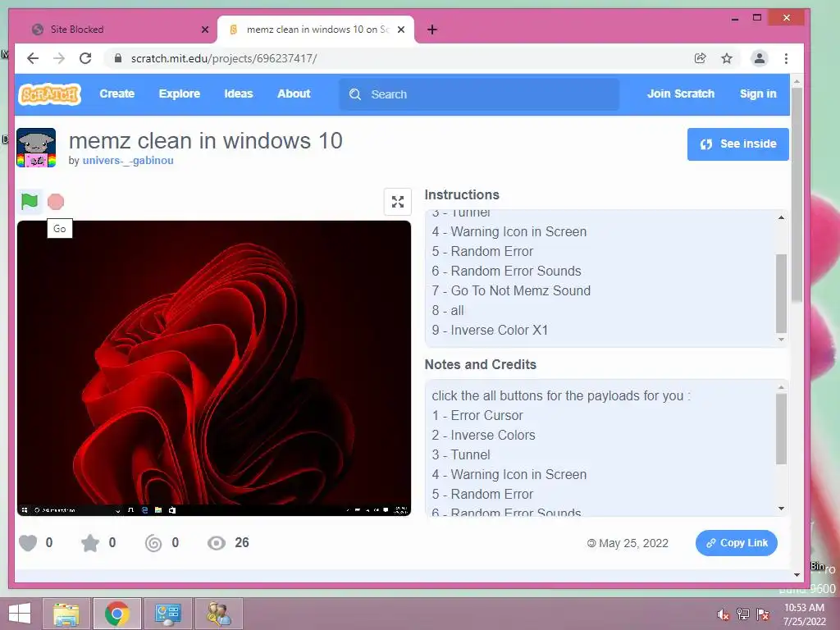Click the text '9 - Inverse Color X1'
Viewport: 840px width, 630px height.
point(490,330)
